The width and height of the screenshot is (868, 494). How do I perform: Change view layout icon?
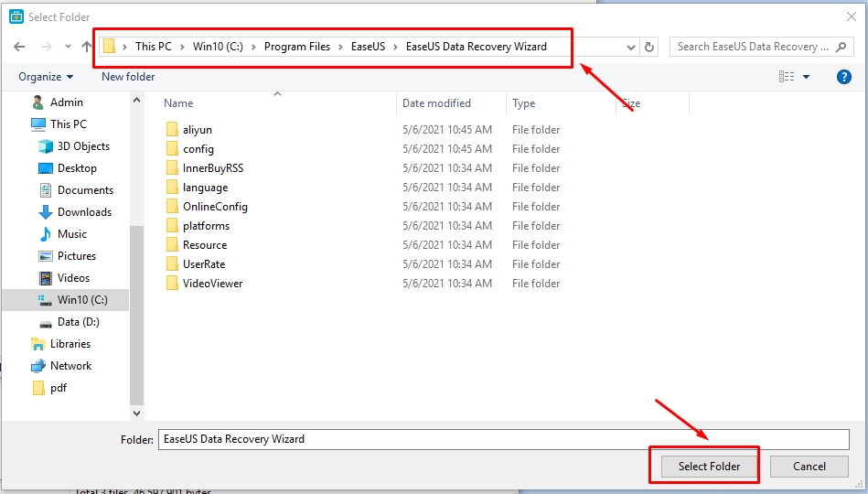point(786,77)
